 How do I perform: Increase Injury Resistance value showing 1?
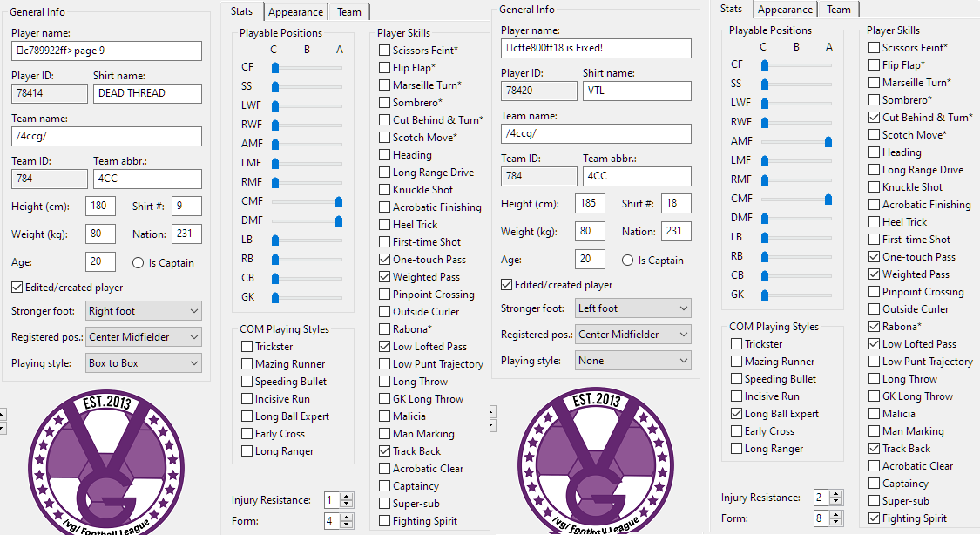click(346, 497)
